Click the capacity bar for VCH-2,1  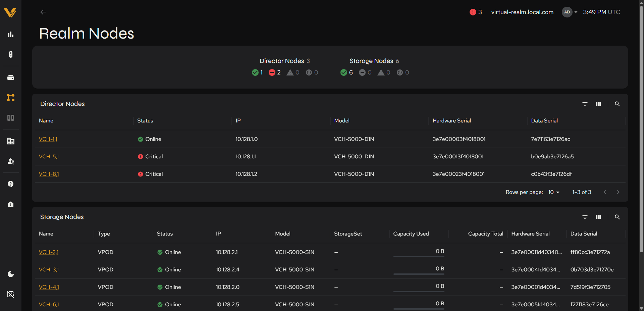(419, 257)
